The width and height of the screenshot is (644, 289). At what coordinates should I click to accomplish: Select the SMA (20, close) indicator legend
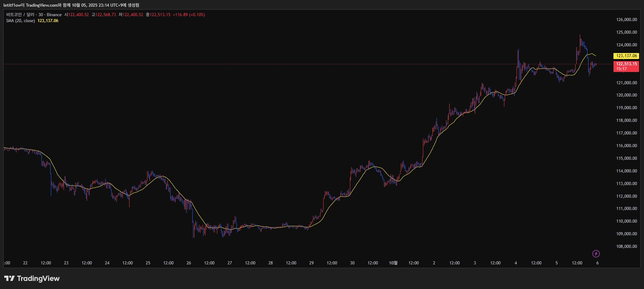pos(20,21)
